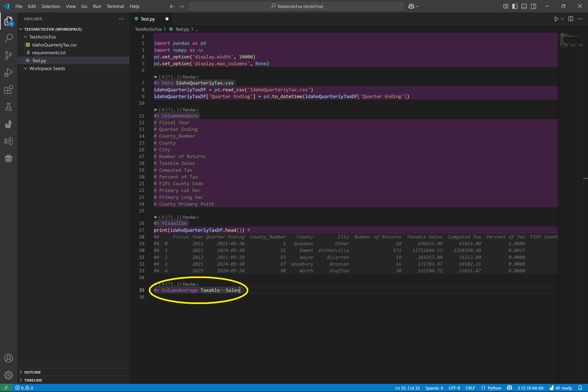Open the Selection menu

point(51,6)
